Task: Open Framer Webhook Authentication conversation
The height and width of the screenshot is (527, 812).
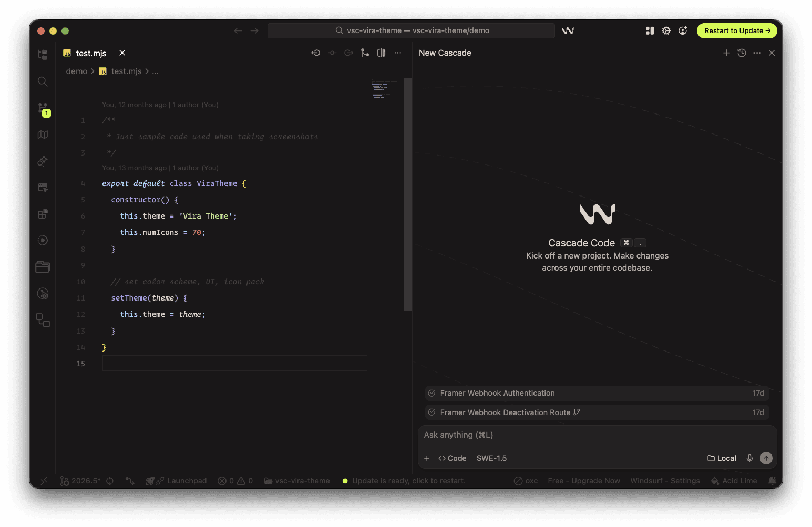Action: (597, 393)
